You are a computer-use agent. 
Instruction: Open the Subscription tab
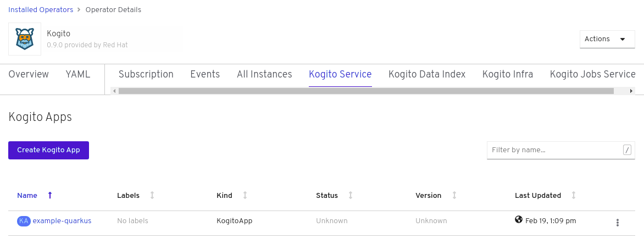[x=146, y=74]
